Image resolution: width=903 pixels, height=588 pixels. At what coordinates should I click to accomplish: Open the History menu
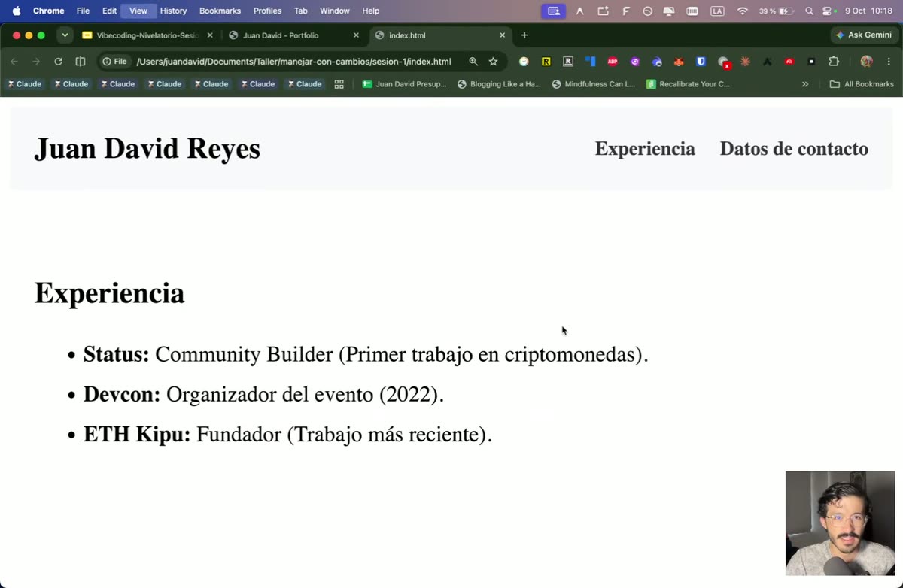(174, 11)
